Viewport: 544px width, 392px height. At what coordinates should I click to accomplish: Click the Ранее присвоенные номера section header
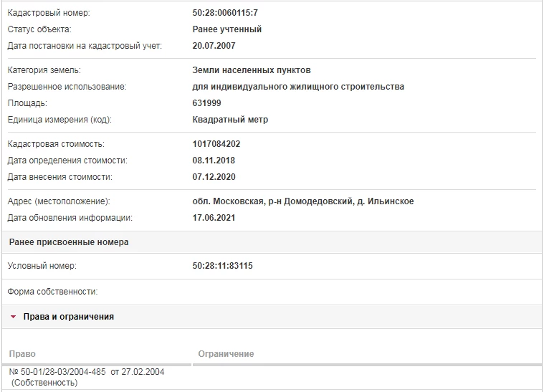point(69,242)
